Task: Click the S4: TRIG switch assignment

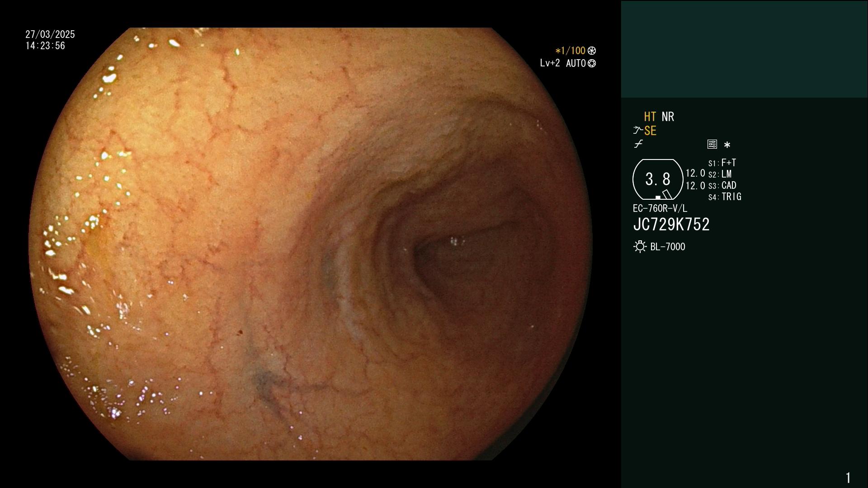Action: click(725, 197)
